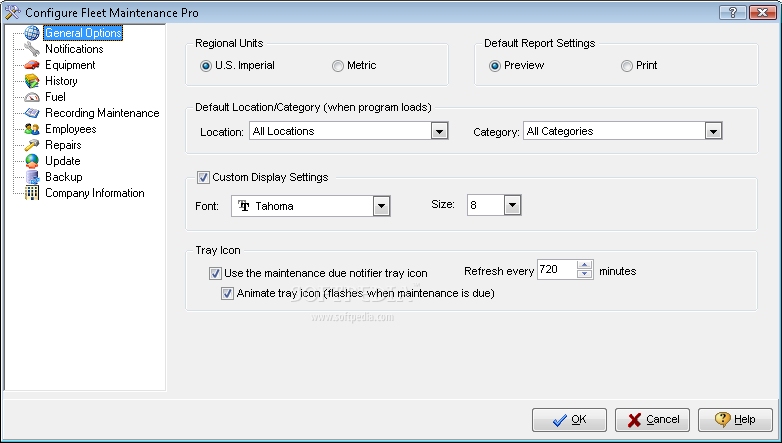Open the Repairs settings page
The height and width of the screenshot is (443, 782).
63,145
